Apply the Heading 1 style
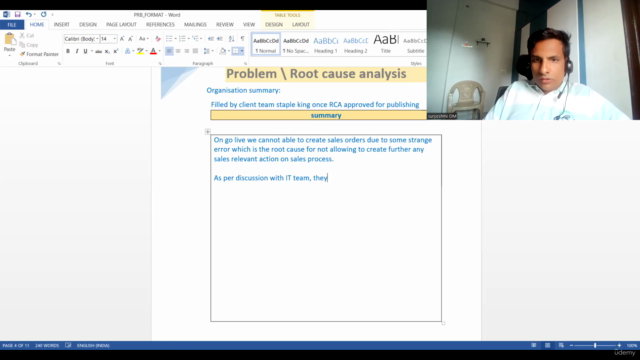Screen dimensions: 640x360 click(x=326, y=44)
